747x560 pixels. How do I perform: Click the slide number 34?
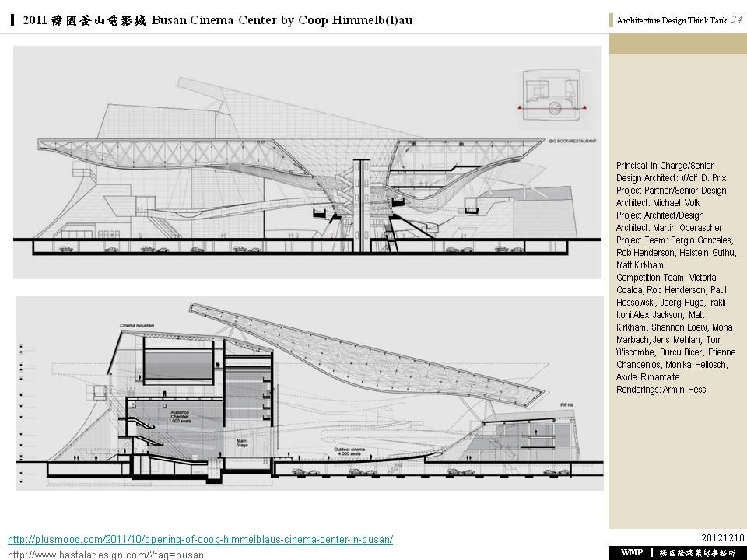[x=736, y=20]
